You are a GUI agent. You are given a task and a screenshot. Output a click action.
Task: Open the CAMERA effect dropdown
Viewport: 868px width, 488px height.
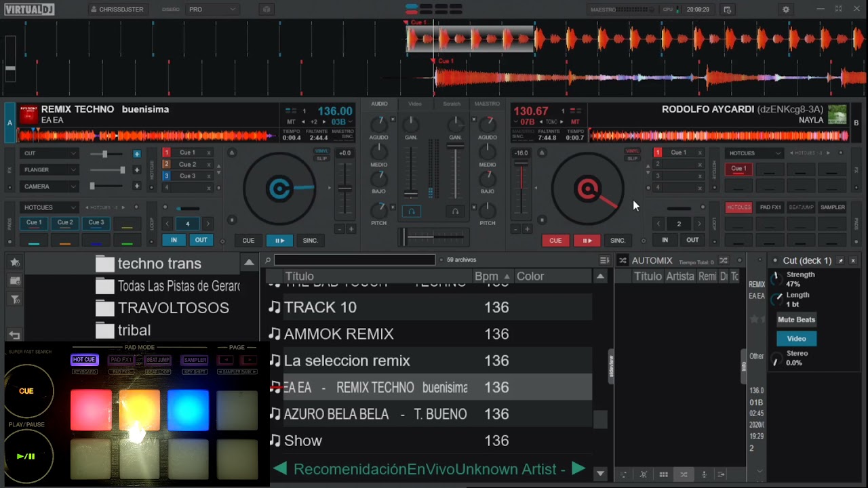click(x=50, y=186)
